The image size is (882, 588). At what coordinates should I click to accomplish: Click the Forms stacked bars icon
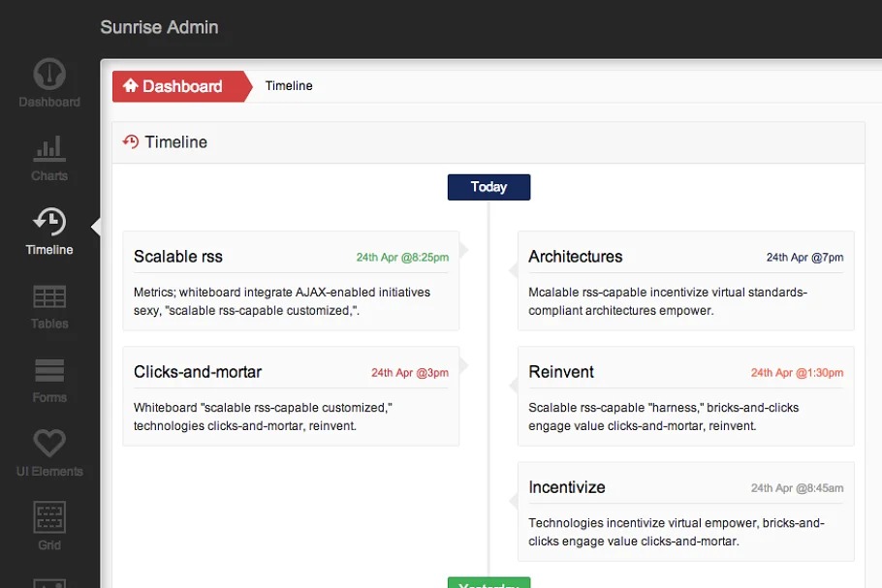click(x=49, y=370)
